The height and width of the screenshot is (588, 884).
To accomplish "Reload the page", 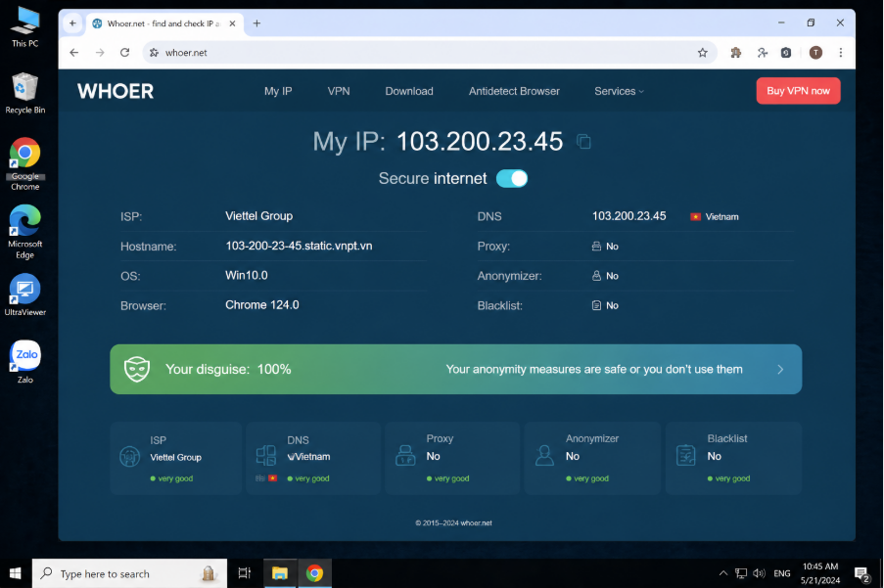I will coord(125,53).
